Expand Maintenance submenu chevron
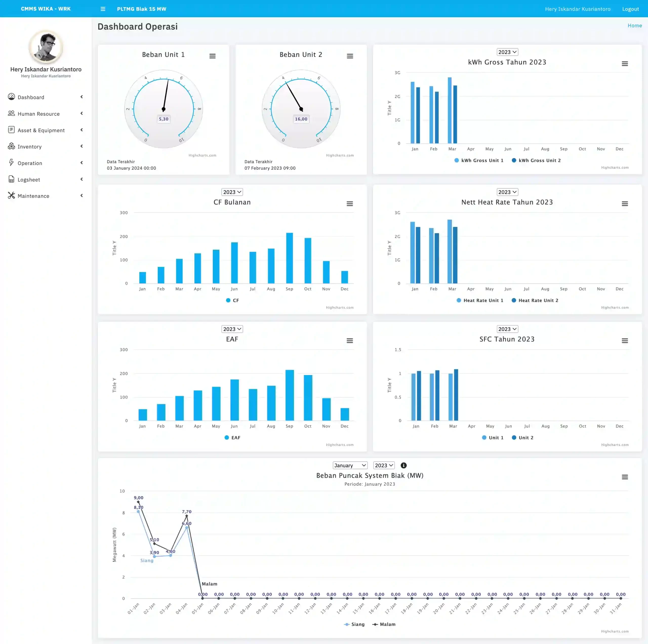The width and height of the screenshot is (648, 644). (x=82, y=195)
